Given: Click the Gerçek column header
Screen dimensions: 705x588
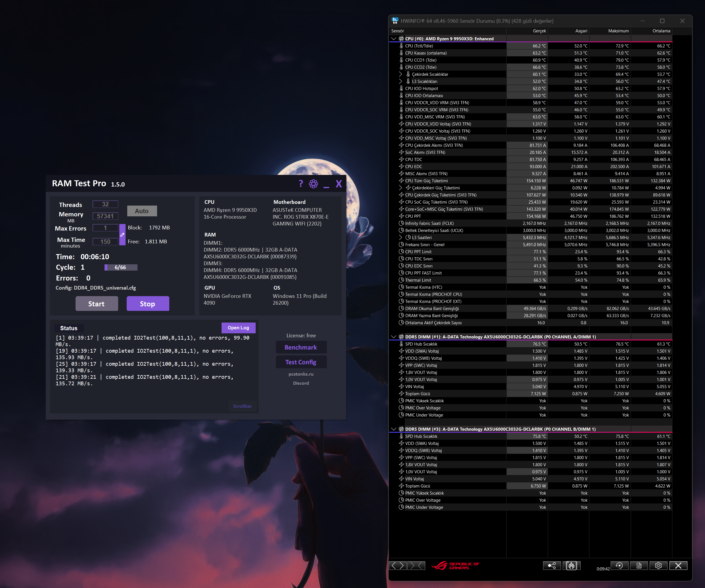Looking at the screenshot, I should (527, 31).
